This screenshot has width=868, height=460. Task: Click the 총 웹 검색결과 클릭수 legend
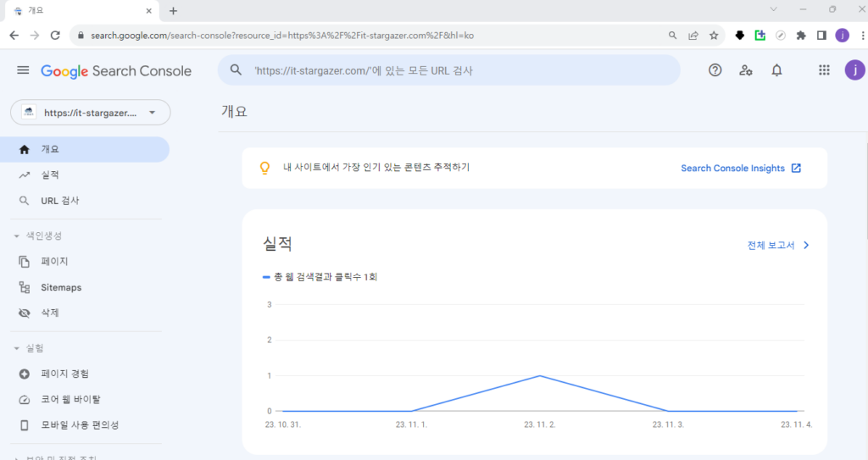pos(320,277)
